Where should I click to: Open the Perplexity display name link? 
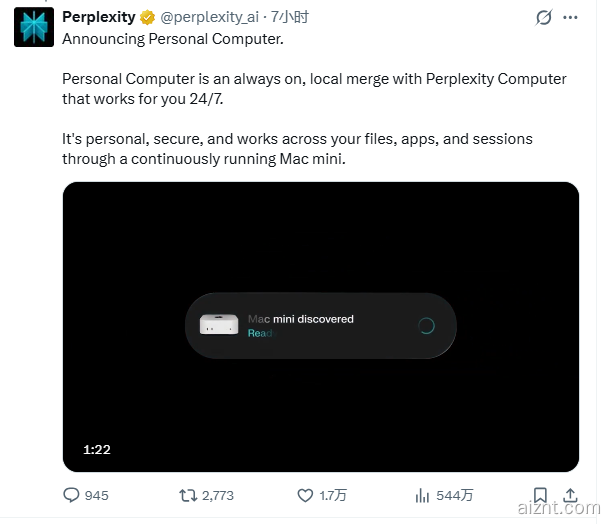coord(98,17)
